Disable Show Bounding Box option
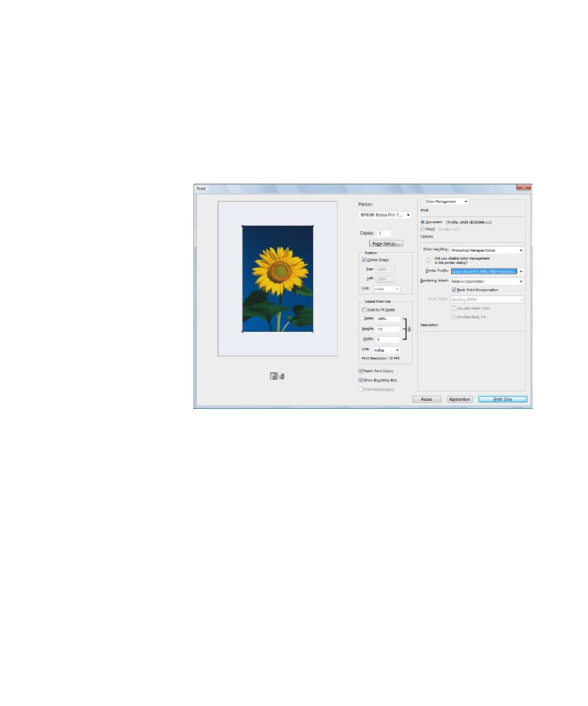Viewport: 588px width, 706px height. (361, 380)
